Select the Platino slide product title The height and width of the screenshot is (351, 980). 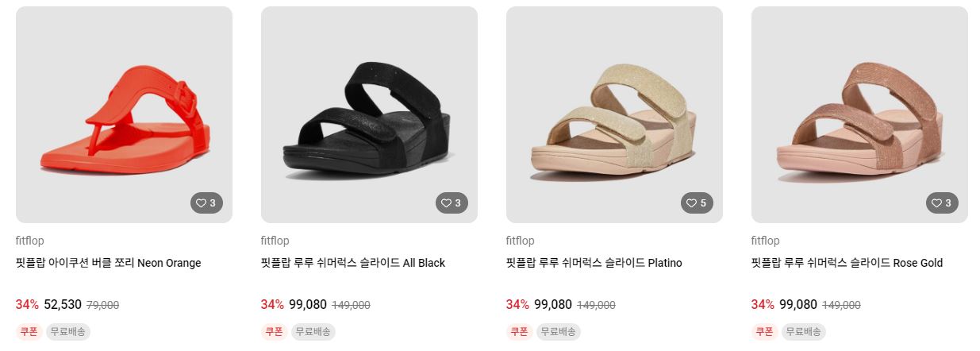(594, 263)
